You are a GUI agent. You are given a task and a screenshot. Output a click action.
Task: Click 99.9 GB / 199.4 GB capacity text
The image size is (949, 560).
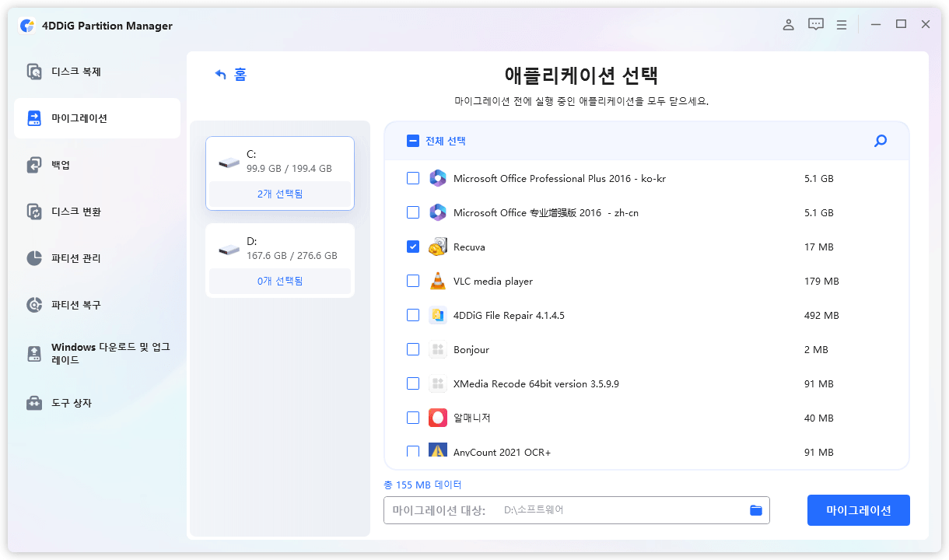click(289, 168)
